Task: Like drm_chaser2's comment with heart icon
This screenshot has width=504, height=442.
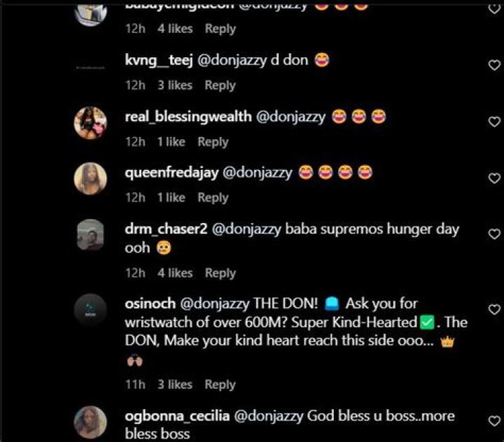Action: click(x=494, y=234)
